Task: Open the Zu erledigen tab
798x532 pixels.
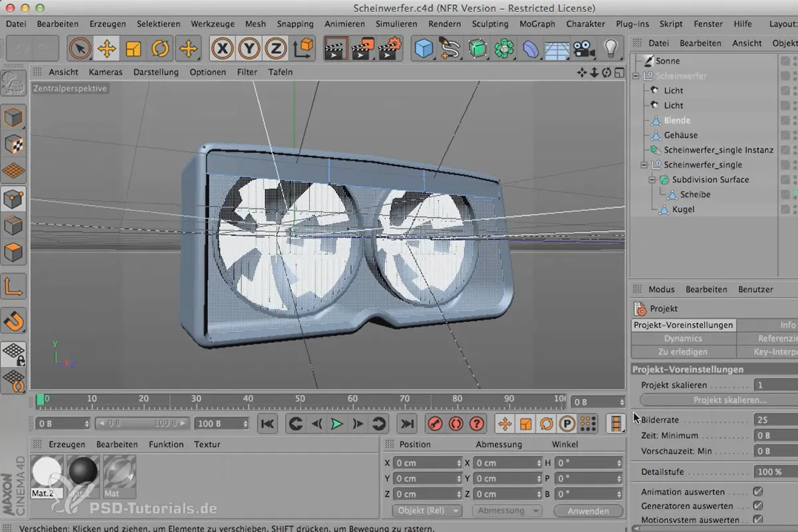Action: 684,352
